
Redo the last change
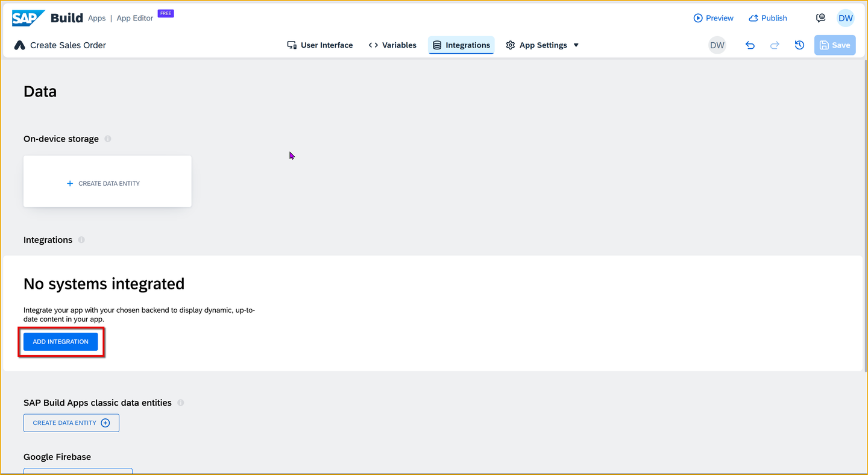775,45
